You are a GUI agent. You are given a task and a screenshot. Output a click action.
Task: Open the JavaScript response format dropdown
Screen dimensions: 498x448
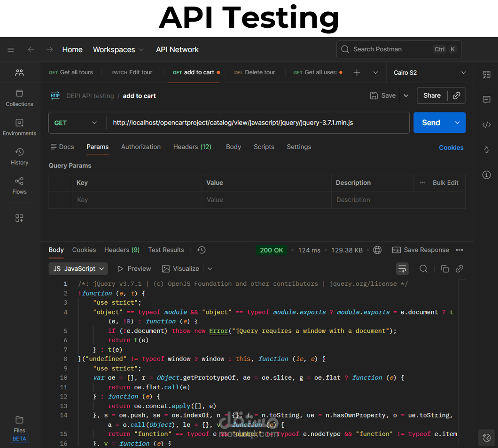[78, 269]
